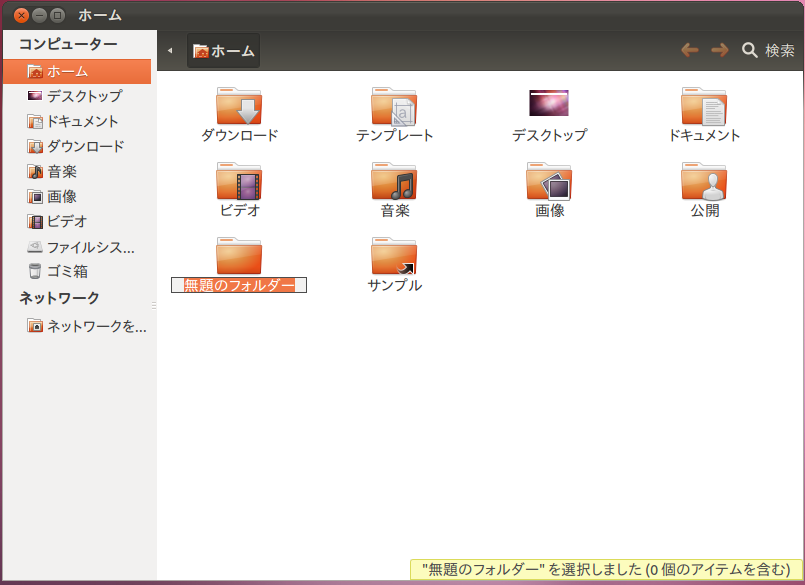Select 音楽 in the sidebar
The height and width of the screenshot is (585, 805).
click(x=77, y=172)
